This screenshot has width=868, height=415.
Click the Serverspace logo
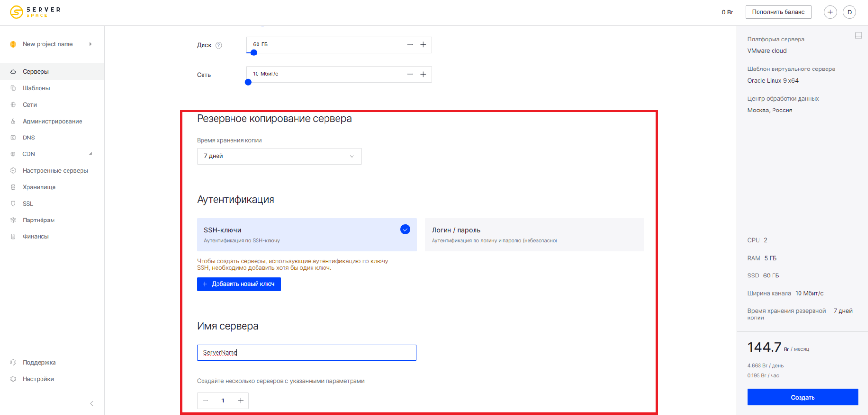pos(35,12)
